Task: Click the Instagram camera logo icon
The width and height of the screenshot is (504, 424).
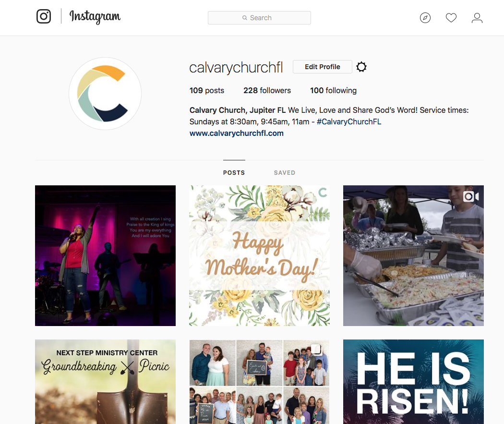Action: pos(44,16)
